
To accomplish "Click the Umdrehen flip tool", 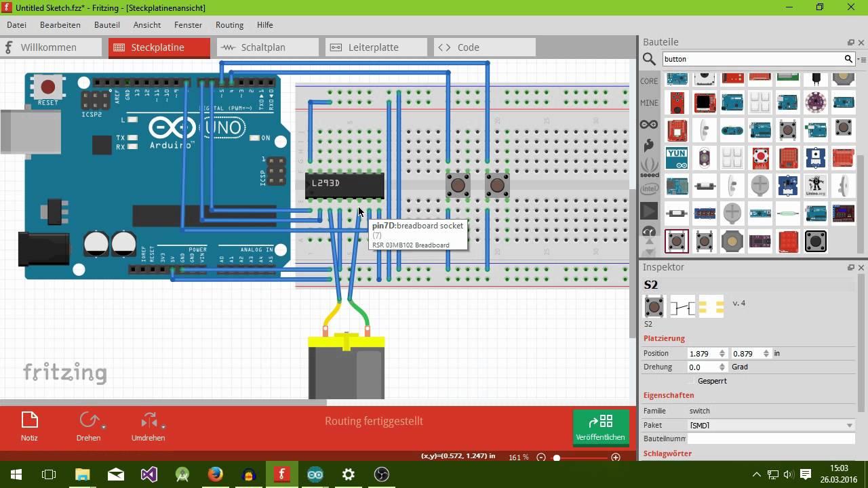I will [x=148, y=426].
